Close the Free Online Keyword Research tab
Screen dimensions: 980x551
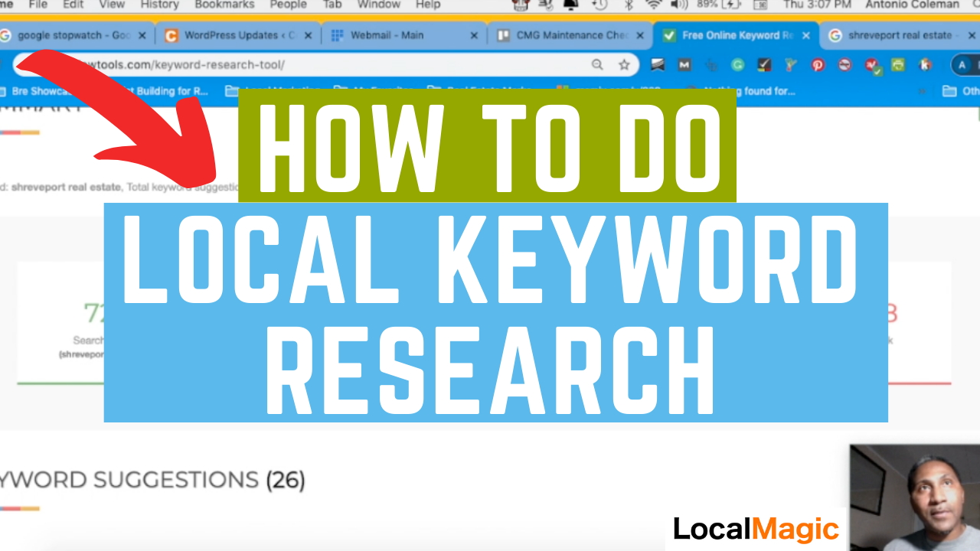(805, 35)
